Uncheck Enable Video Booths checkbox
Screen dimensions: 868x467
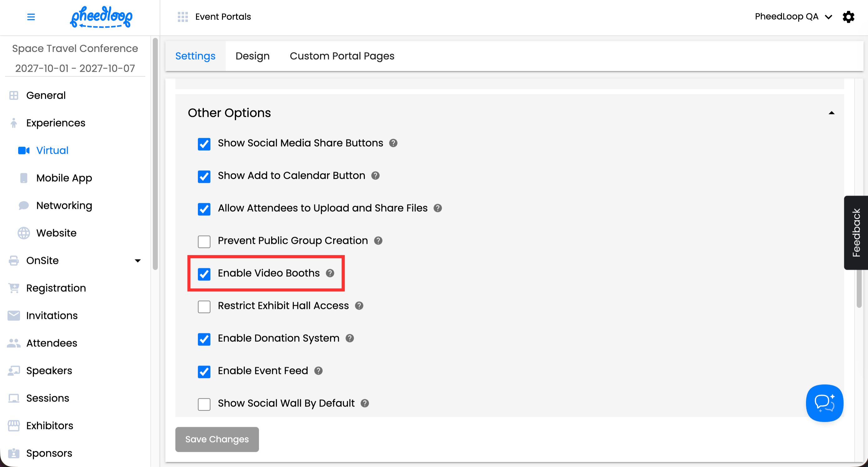204,274
